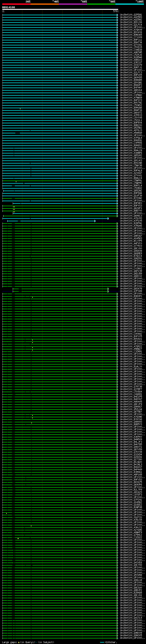Select the UniRef100_B1ALI0 label
Viewport: 146px width, 644px height.
(131, 366)
